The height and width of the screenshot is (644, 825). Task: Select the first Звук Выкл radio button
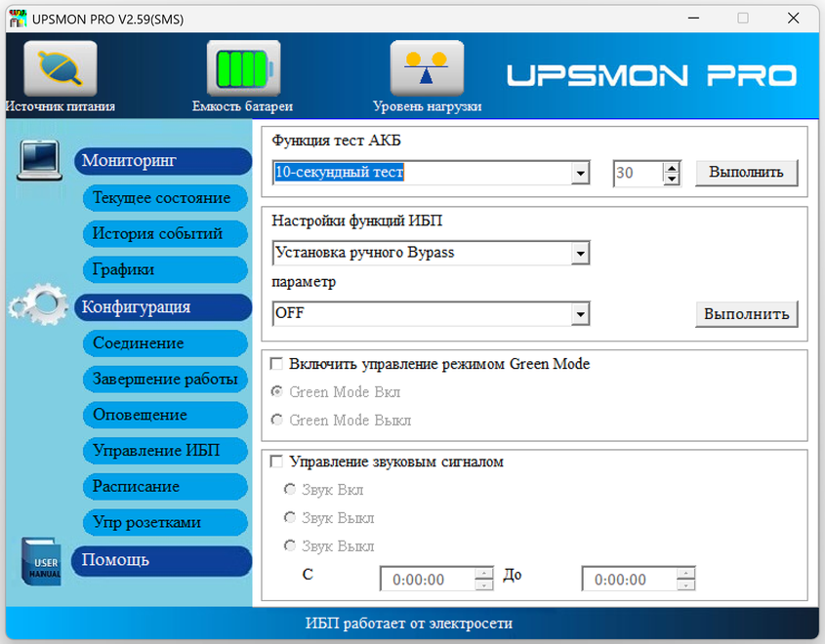click(290, 518)
